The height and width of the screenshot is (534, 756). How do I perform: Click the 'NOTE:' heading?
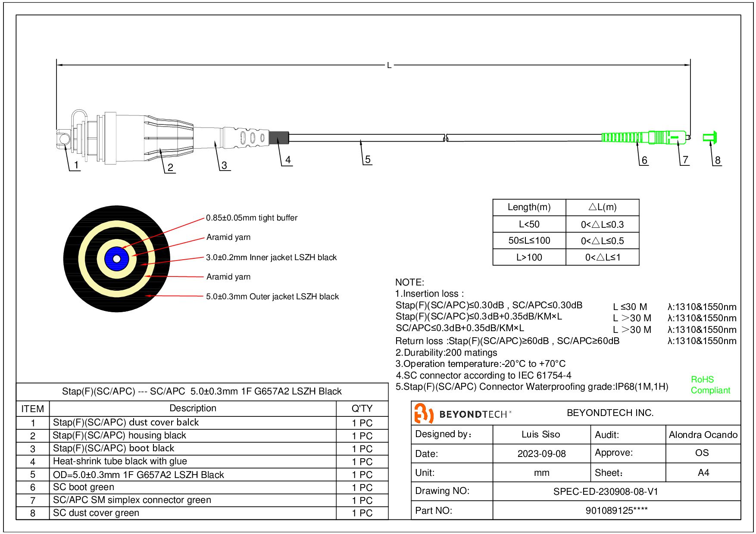point(409,283)
